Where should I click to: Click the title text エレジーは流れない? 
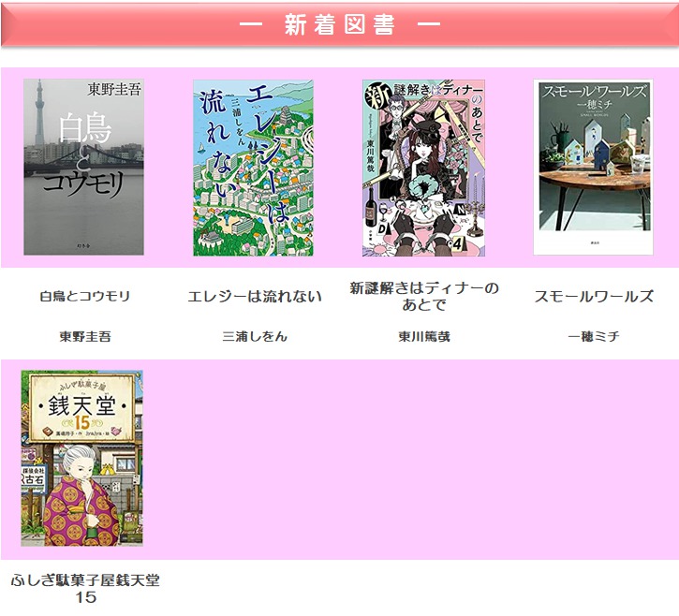pos(255,297)
